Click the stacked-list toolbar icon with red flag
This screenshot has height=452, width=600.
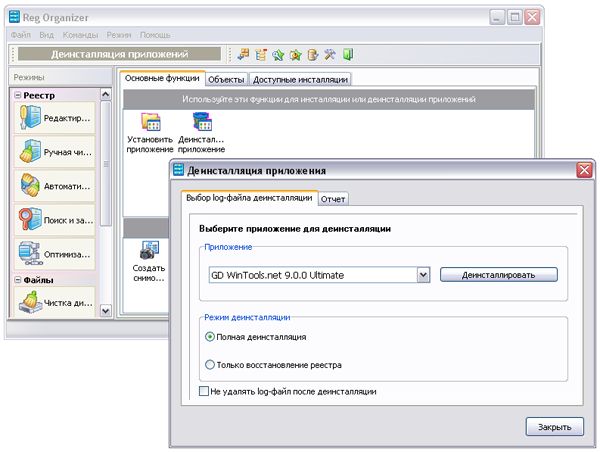(261, 54)
